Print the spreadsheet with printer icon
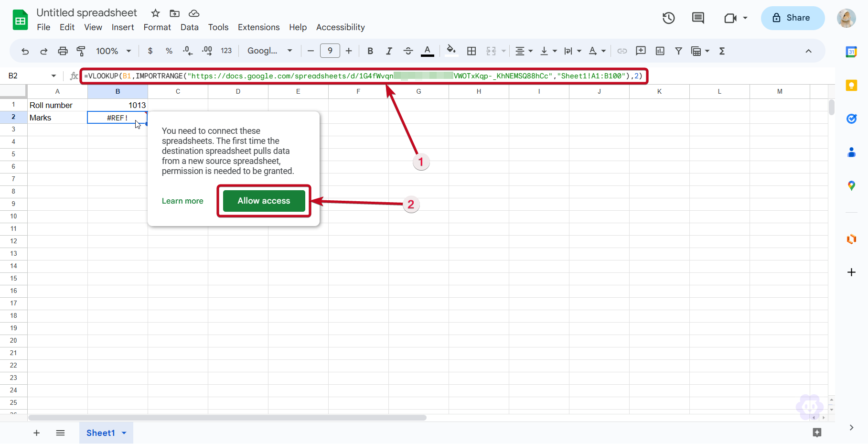 coord(63,51)
